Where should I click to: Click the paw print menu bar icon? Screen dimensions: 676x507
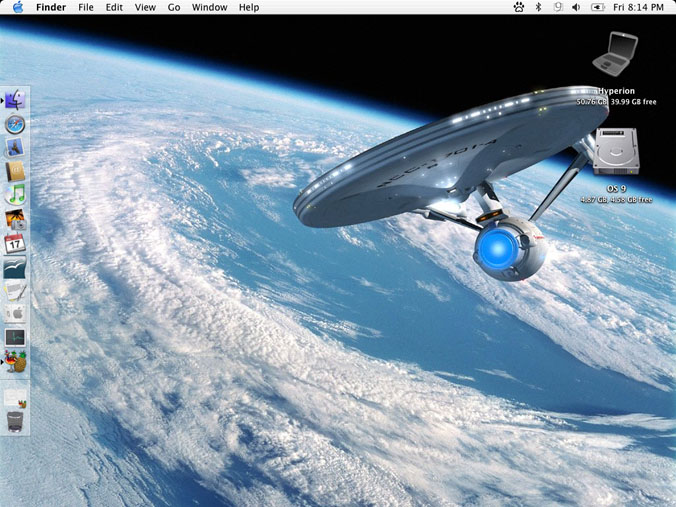pyautogui.click(x=519, y=7)
